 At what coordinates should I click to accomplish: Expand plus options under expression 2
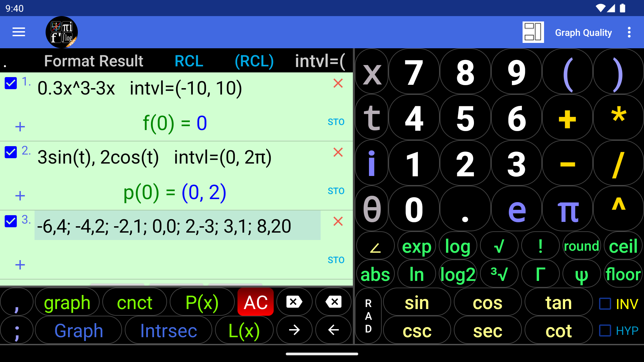click(20, 196)
